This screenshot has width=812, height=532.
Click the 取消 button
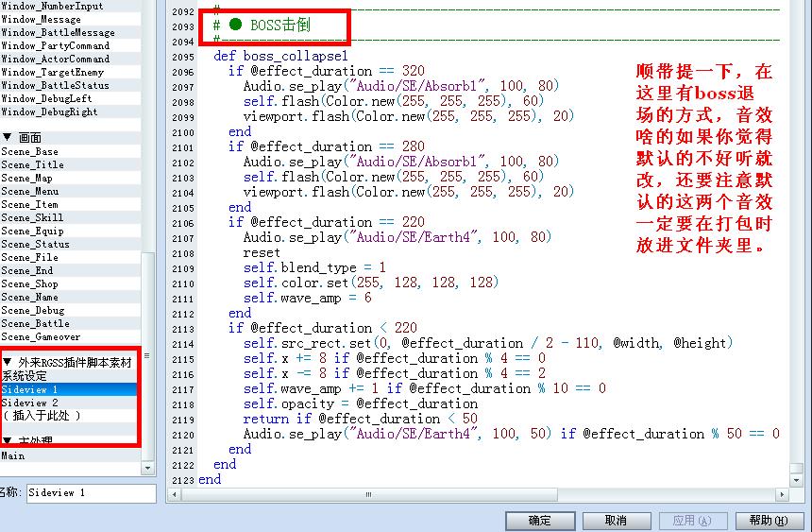point(617,521)
